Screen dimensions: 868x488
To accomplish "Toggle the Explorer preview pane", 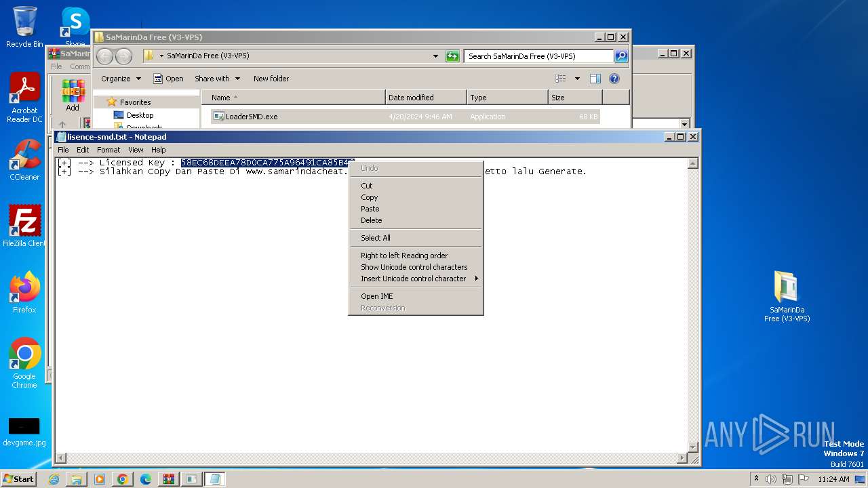I will point(595,79).
